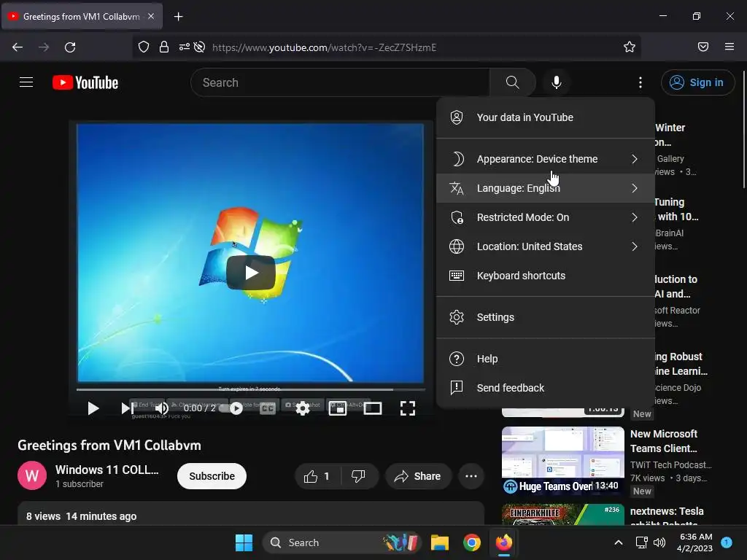Open Settings in the dropdown menu
The width and height of the screenshot is (747, 560).
coord(546,317)
